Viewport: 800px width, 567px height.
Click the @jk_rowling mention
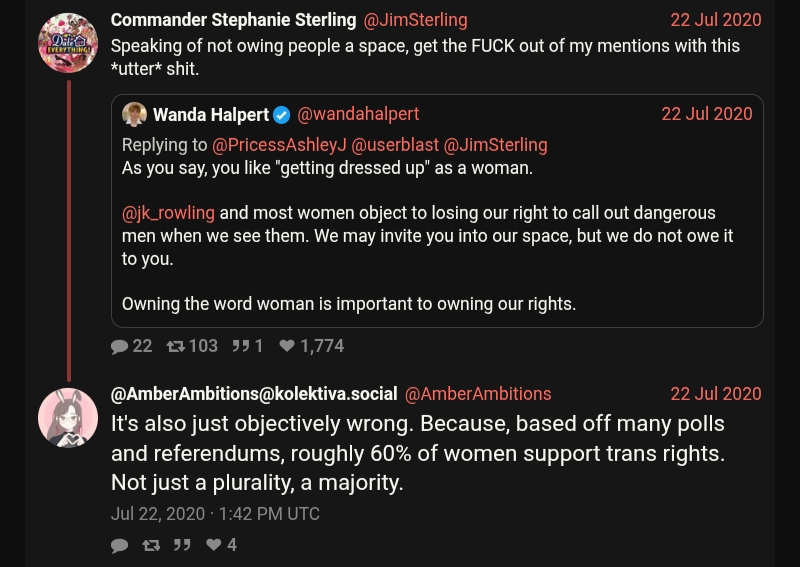pos(168,213)
